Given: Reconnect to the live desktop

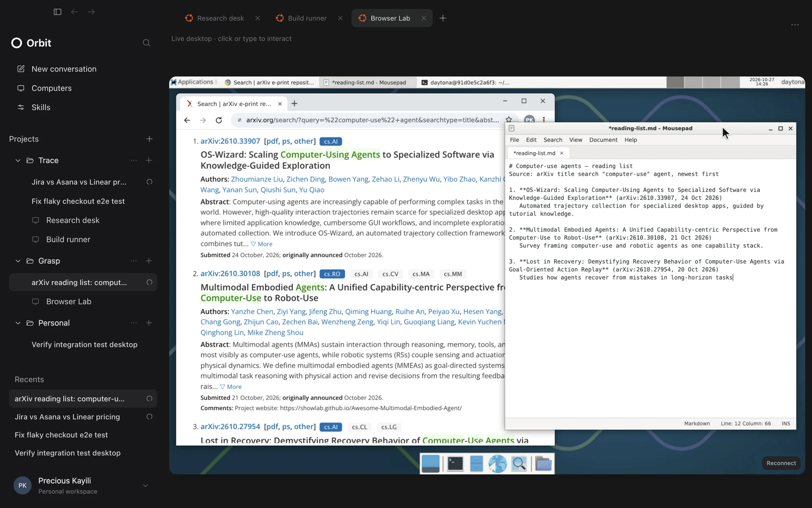Looking at the screenshot, I should click(x=781, y=463).
